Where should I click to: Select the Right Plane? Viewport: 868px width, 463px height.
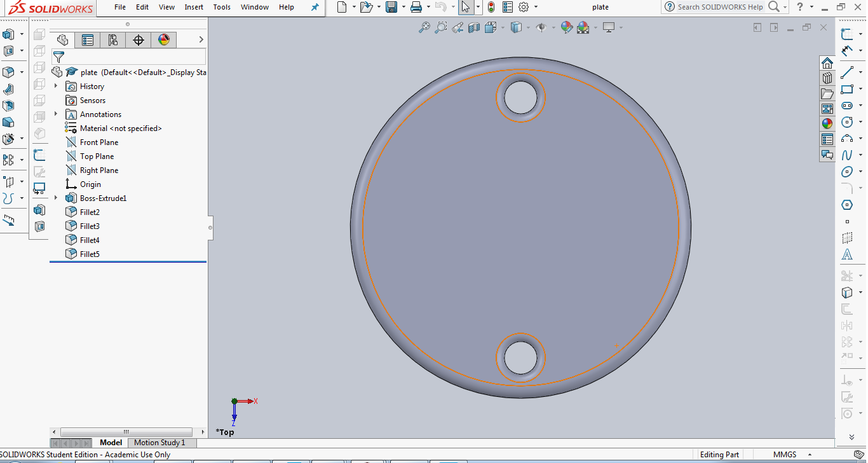[92, 170]
